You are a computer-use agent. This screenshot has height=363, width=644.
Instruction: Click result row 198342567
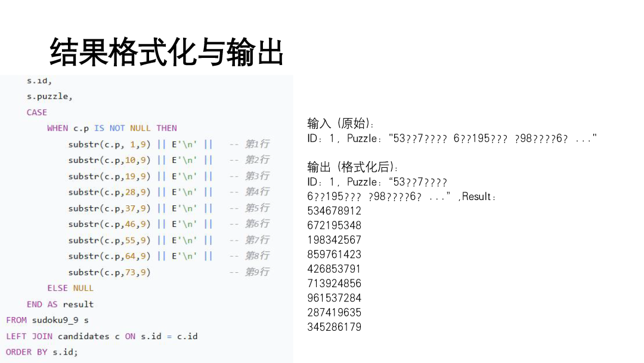coord(335,240)
